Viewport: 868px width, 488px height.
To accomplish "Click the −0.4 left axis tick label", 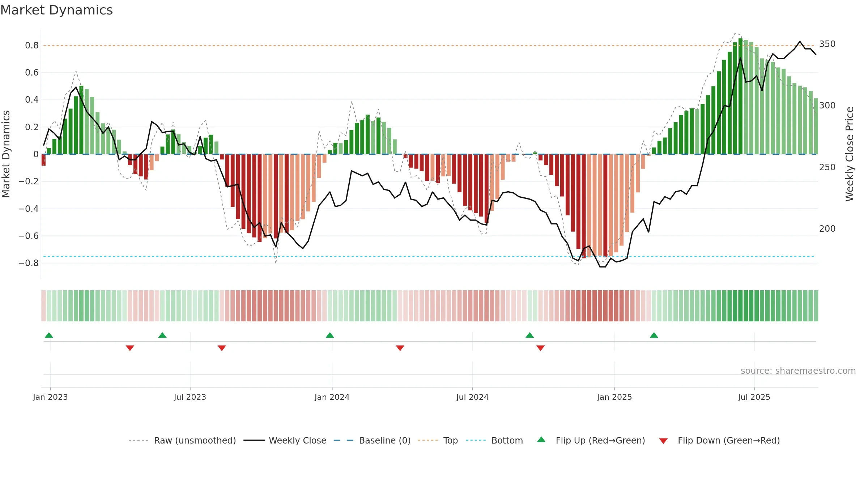I will [29, 209].
